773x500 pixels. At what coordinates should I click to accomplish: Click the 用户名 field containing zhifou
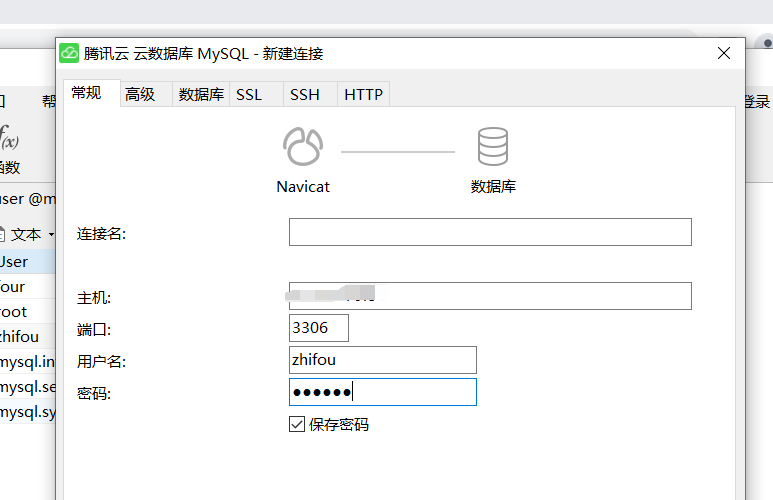[383, 360]
